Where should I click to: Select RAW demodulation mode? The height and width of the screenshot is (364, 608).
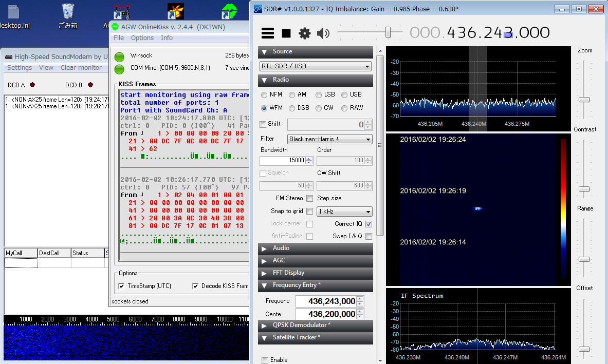[x=344, y=108]
